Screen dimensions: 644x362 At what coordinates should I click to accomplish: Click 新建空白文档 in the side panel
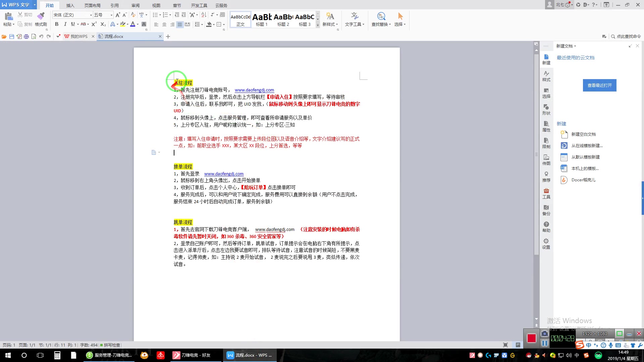pos(583,134)
